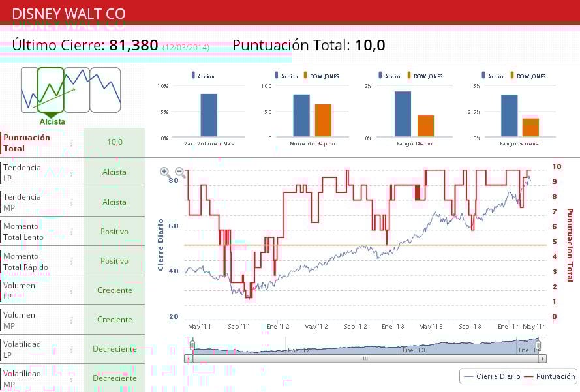Select the Volatilidad MP row label
The width and height of the screenshot is (580, 392).
22,379
